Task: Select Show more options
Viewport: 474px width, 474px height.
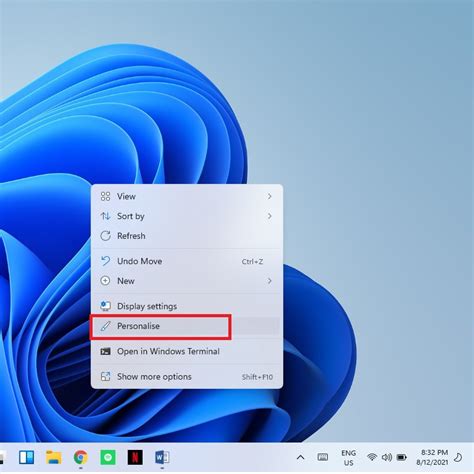Action: pos(187,377)
